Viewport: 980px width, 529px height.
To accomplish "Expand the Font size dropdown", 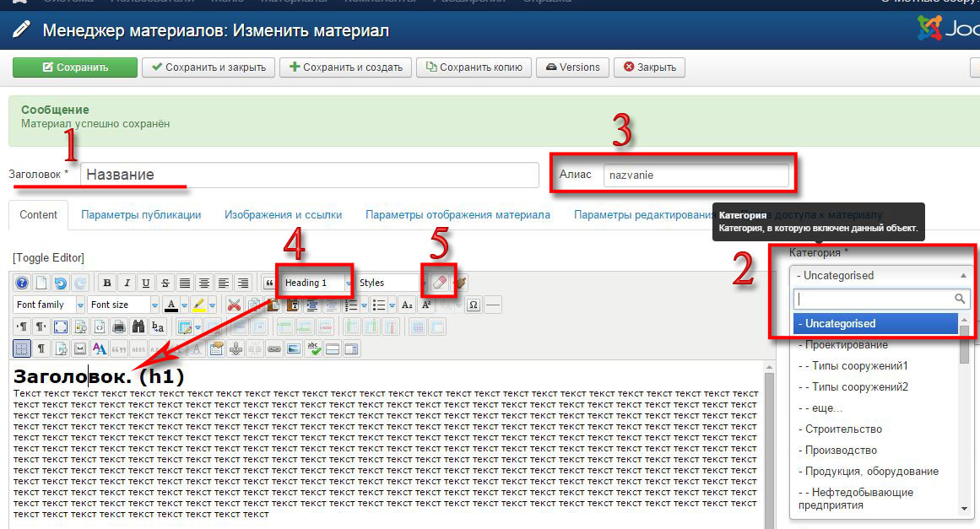I will (123, 305).
